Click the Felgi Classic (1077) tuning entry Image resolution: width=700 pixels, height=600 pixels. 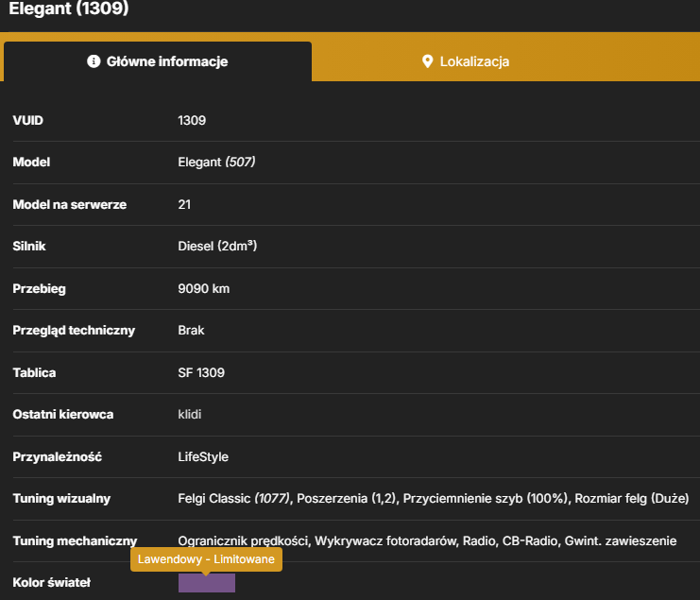[234, 498]
